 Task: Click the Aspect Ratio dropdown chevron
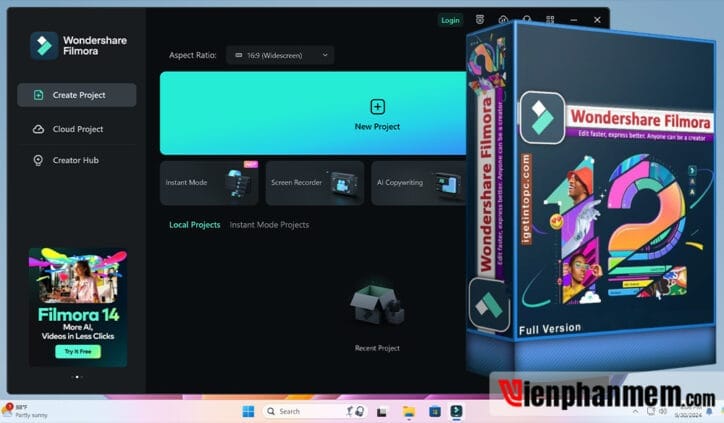click(325, 55)
